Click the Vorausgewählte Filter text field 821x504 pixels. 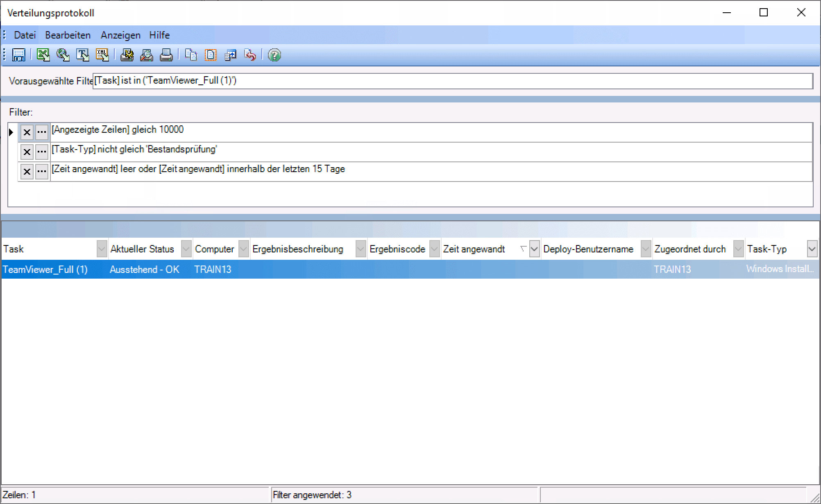[451, 81]
